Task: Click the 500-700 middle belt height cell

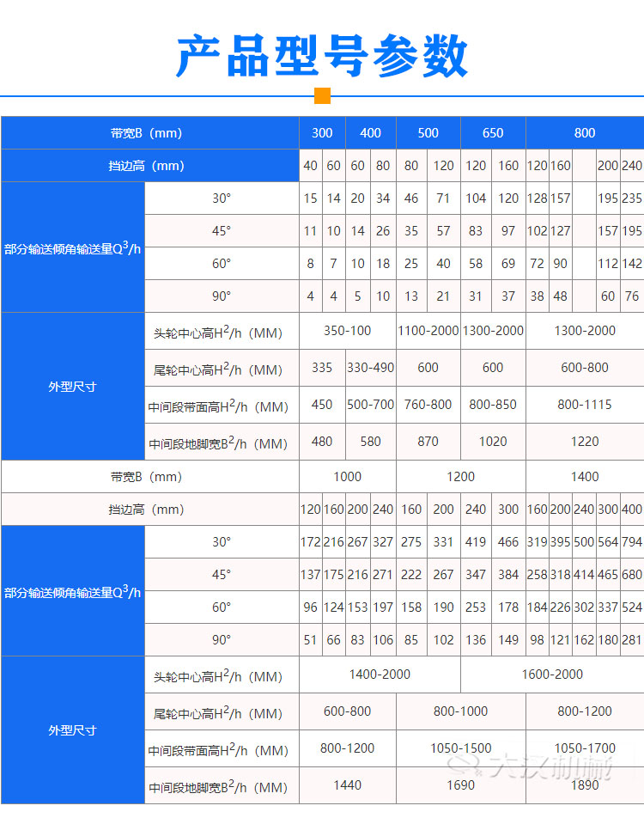Action: pyautogui.click(x=370, y=405)
